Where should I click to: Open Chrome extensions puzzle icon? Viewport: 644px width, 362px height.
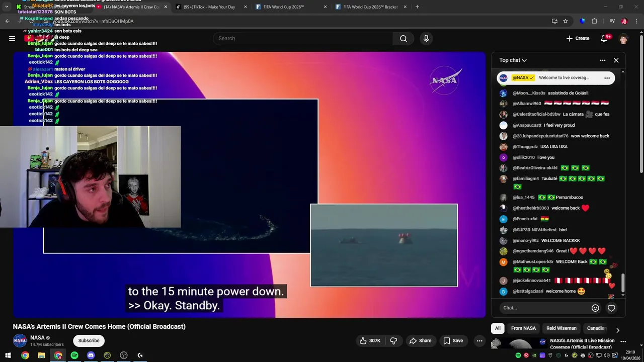[x=594, y=21]
